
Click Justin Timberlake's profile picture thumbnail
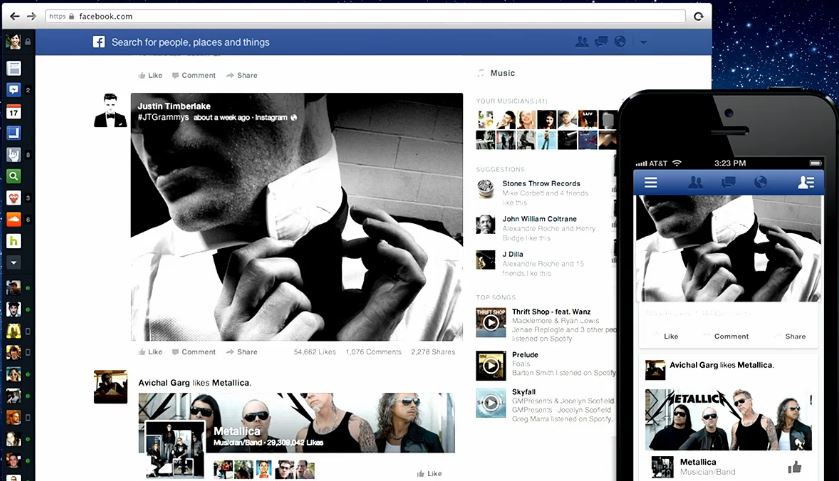tap(110, 111)
